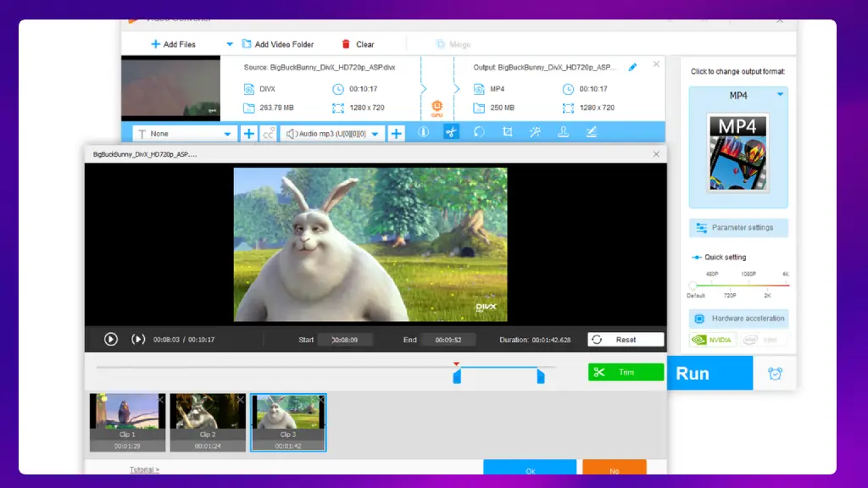Open the Tutorial link
This screenshot has width=868, height=488.
pos(144,469)
